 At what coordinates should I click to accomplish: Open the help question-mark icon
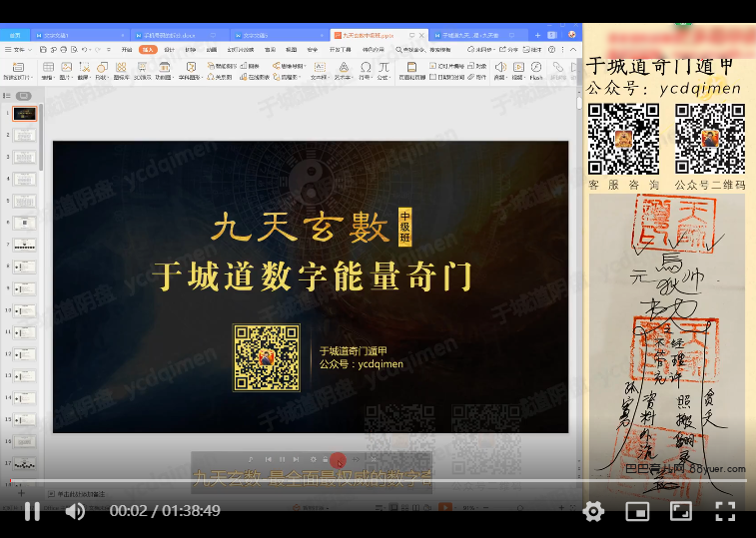(x=552, y=49)
